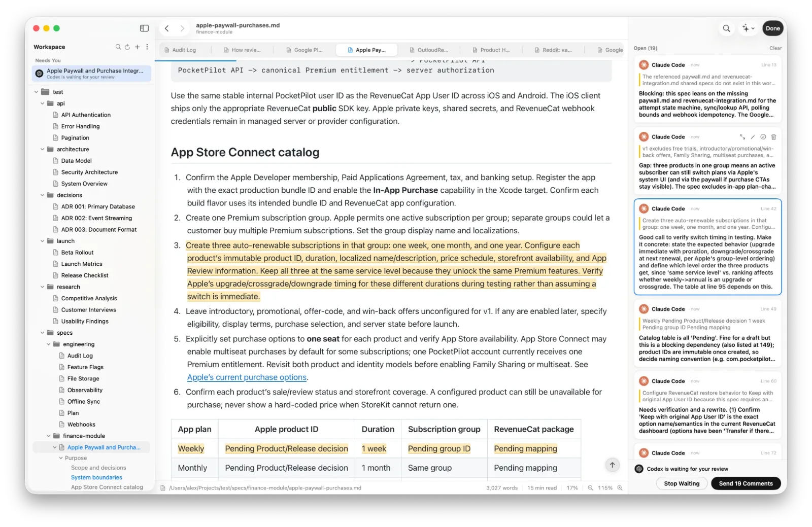Open the Apple Paywall Needs You item
This screenshot has width=812, height=527.
[91, 74]
